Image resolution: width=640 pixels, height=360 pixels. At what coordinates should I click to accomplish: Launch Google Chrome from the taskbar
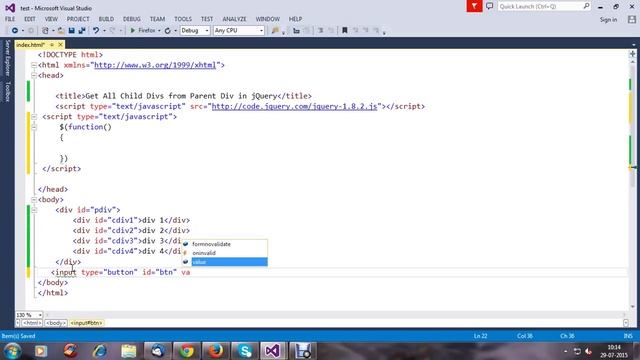point(187,351)
